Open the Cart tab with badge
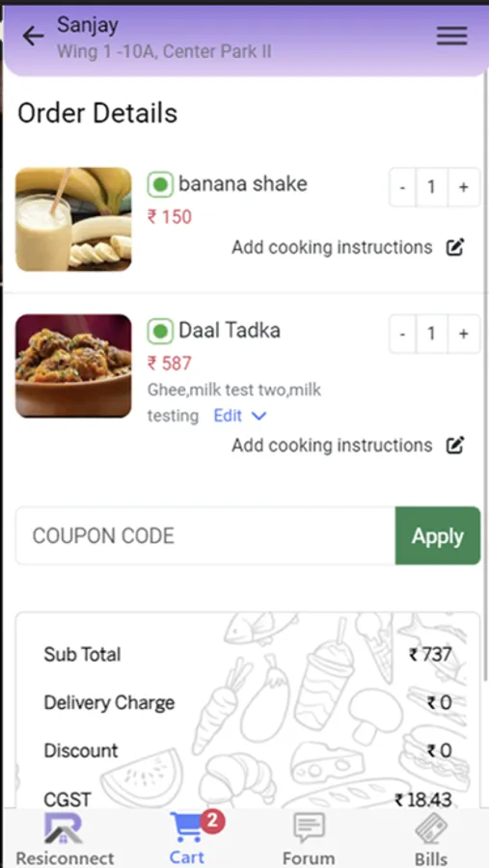This screenshot has width=489, height=868. pos(187,837)
